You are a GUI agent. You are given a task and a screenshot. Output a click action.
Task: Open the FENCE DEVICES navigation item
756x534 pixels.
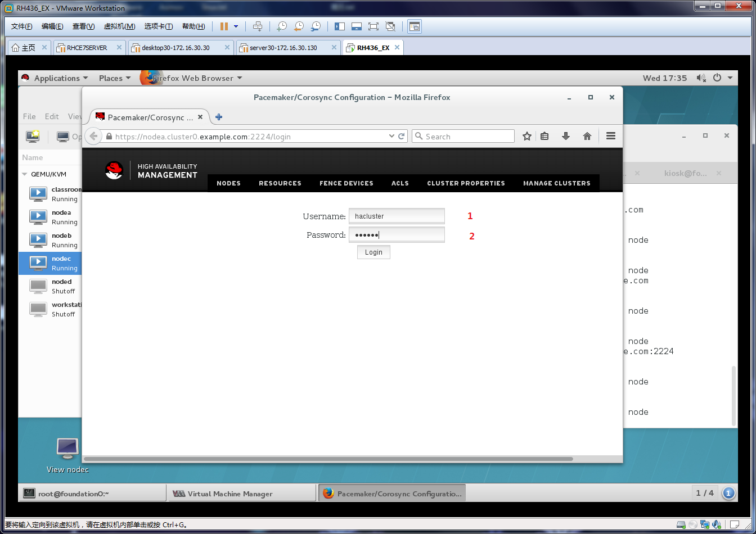pos(346,183)
